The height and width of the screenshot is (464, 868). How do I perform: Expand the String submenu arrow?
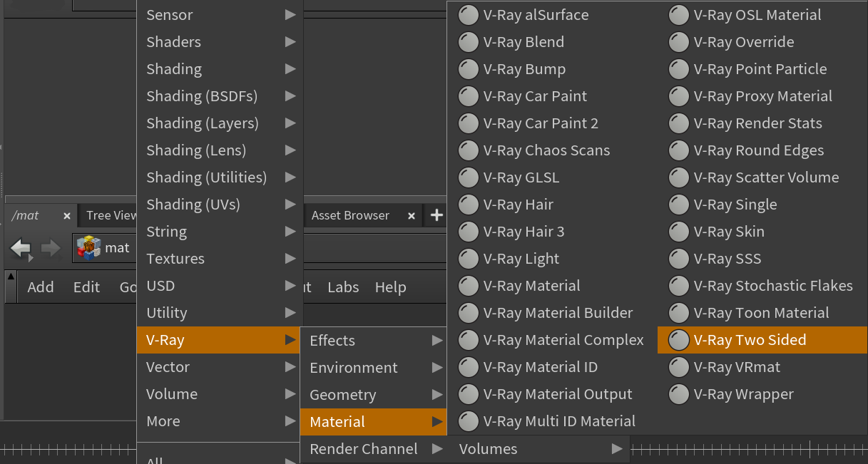[x=290, y=232]
